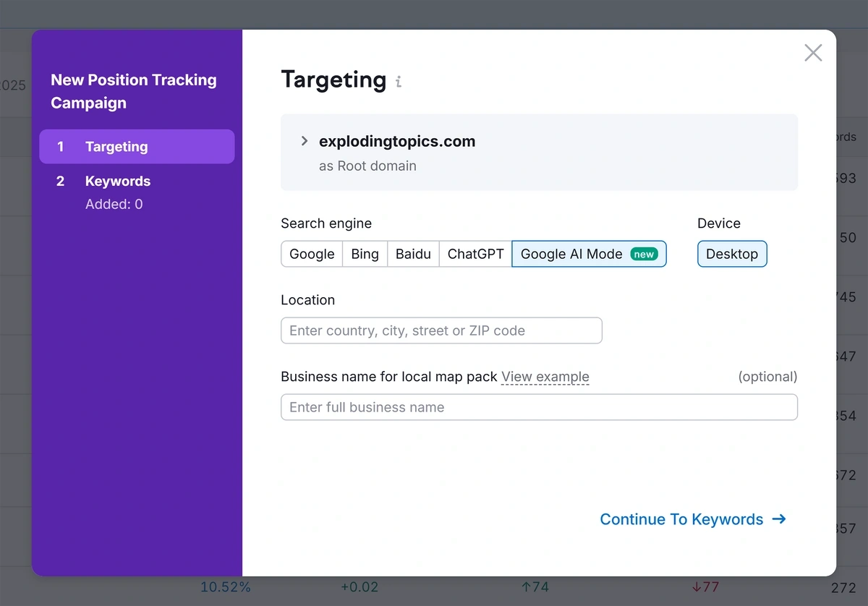Select Google search engine
Image resolution: width=868 pixels, height=606 pixels.
312,254
